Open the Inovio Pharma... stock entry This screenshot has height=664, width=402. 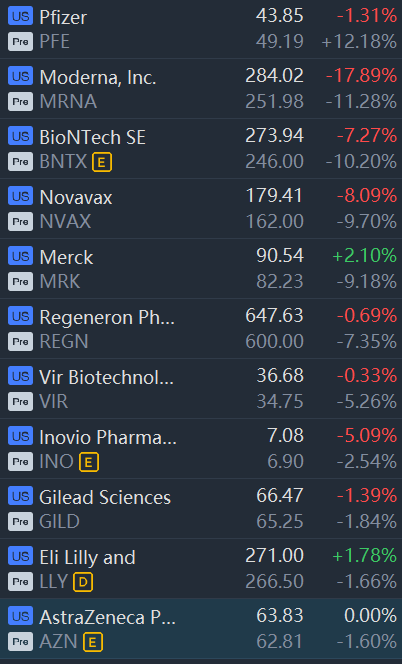pyautogui.click(x=201, y=449)
